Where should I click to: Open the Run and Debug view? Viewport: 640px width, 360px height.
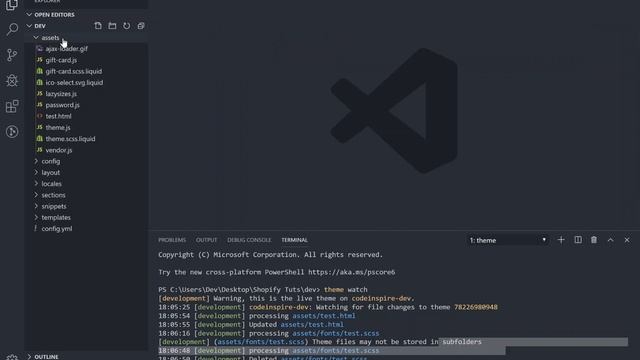[12, 80]
